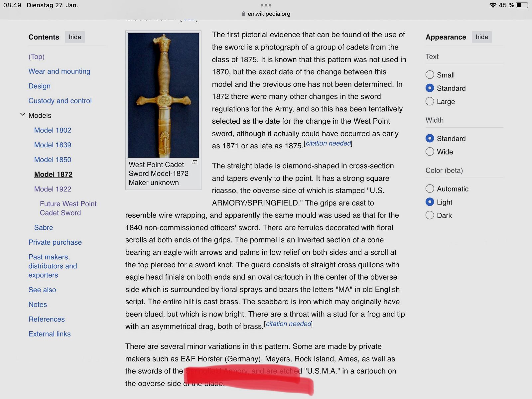Open the External links section
This screenshot has width=532, height=399.
[50, 334]
